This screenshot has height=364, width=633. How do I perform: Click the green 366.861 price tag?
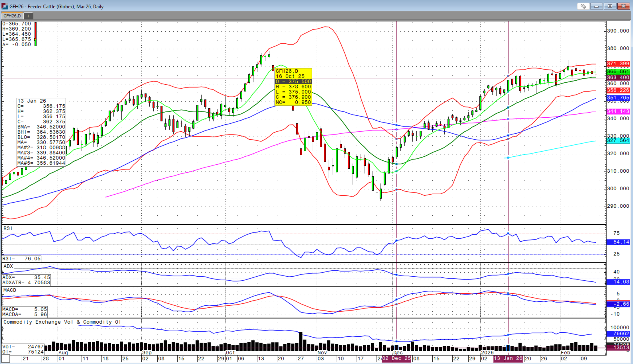618,71
